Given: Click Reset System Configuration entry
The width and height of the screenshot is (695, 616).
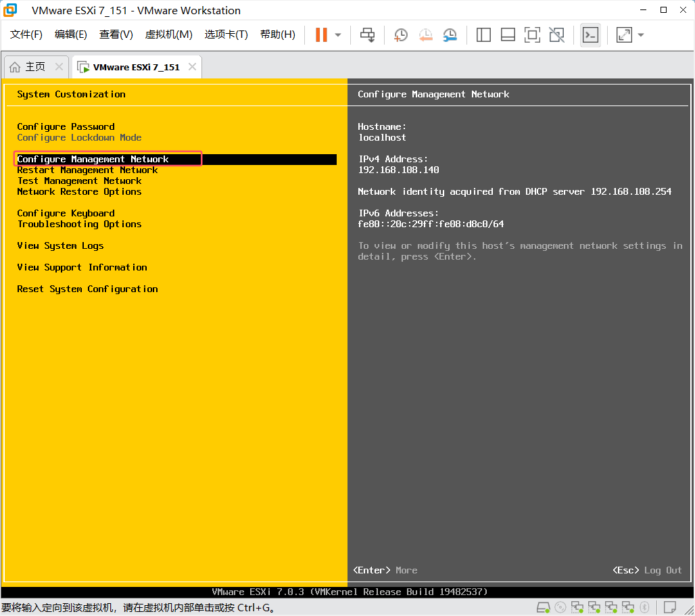Looking at the screenshot, I should click(87, 289).
